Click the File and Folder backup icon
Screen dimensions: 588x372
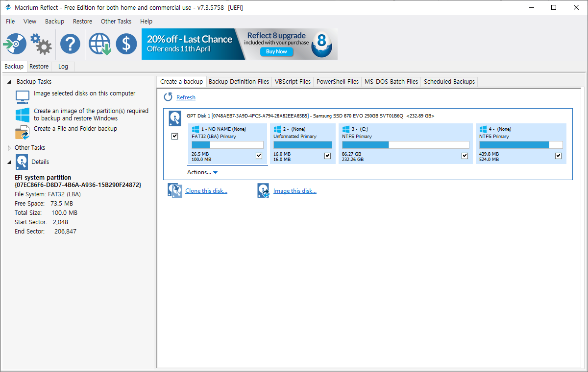coord(23,133)
